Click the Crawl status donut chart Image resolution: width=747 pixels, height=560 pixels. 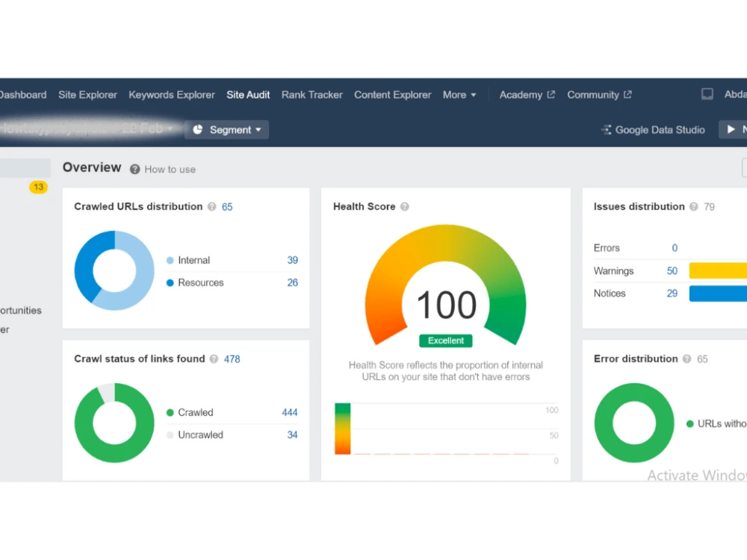coord(114,423)
